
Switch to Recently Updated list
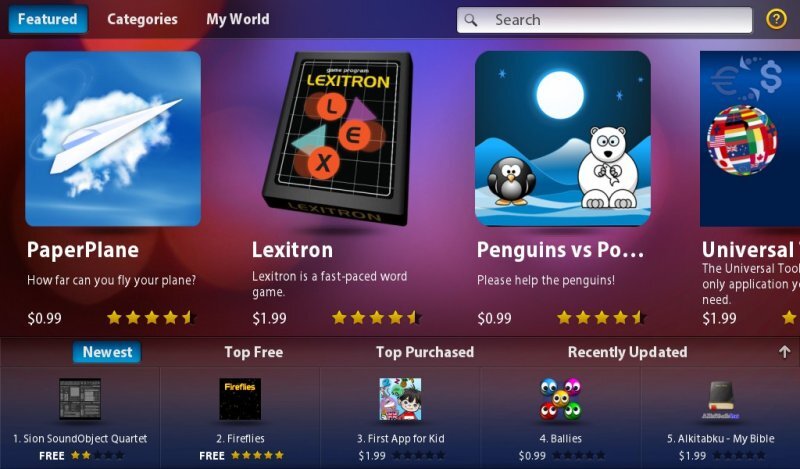[628, 352]
